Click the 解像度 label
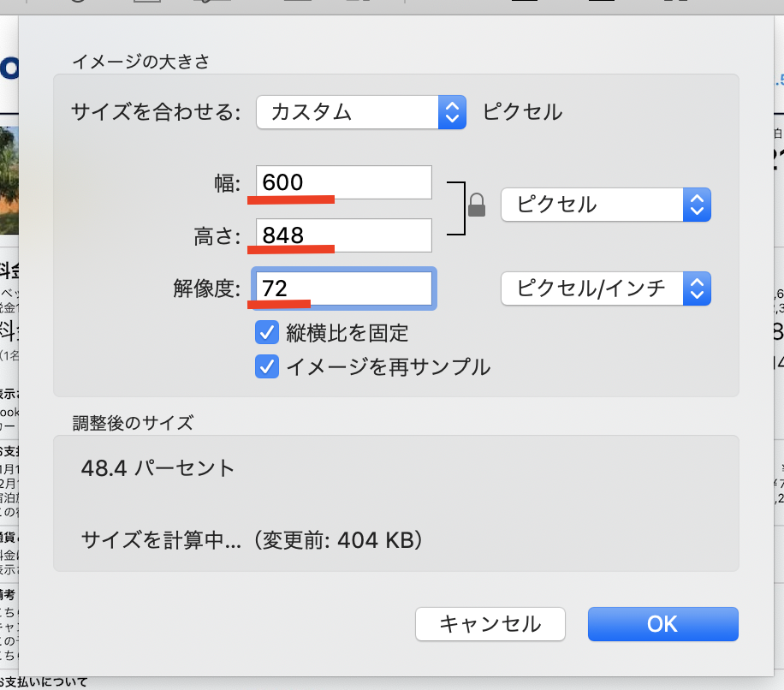Image resolution: width=784 pixels, height=690 pixels. pos(207,289)
